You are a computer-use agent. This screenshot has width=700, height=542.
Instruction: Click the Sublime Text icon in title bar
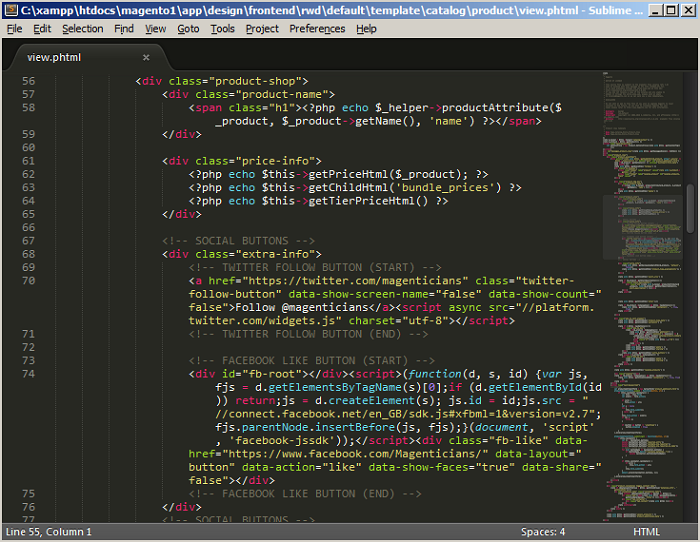[11, 10]
